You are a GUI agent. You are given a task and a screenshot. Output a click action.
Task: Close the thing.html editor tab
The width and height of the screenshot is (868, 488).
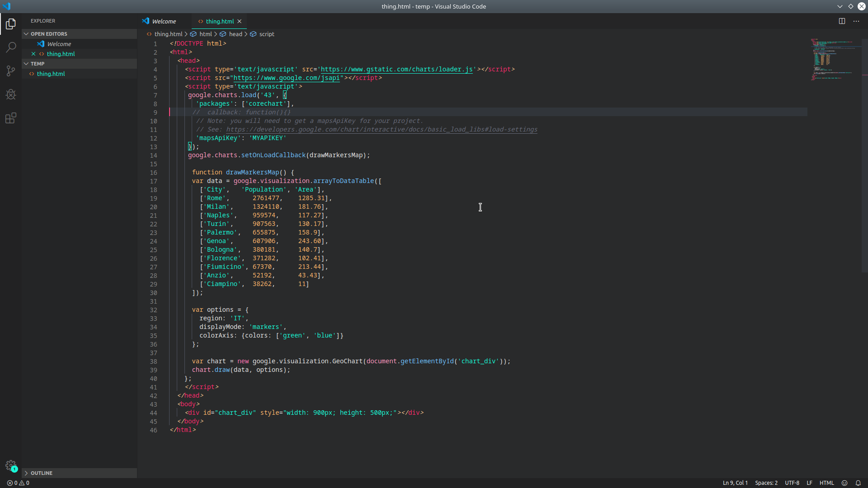[x=240, y=21]
